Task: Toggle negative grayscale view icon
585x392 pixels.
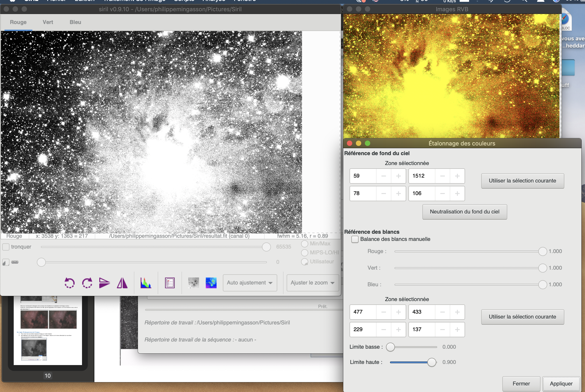Action: 193,283
